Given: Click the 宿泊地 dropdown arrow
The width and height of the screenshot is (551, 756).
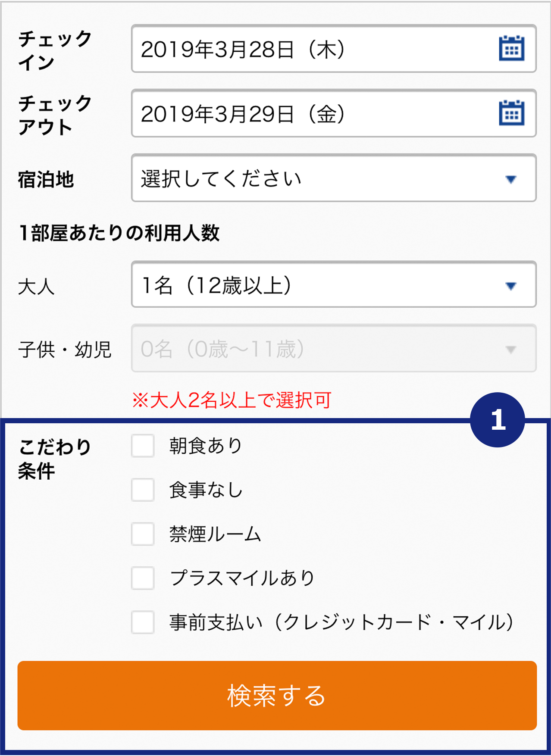Looking at the screenshot, I should 511,179.
